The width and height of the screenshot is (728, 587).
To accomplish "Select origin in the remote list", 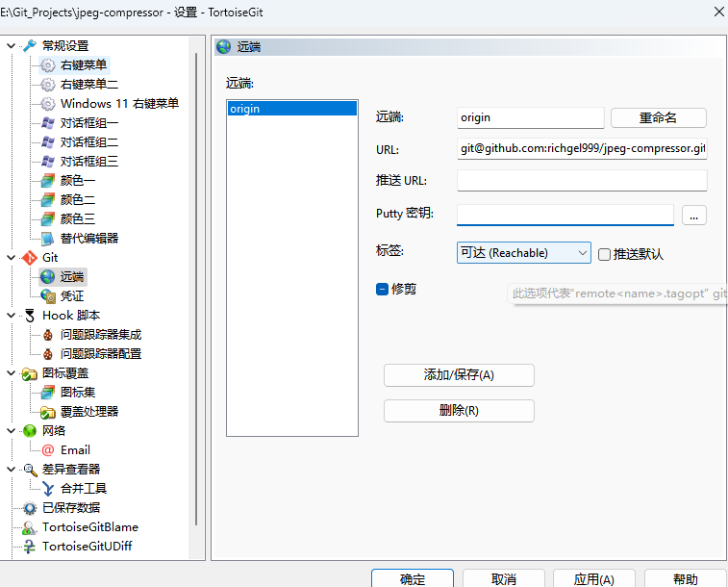I will [x=292, y=109].
